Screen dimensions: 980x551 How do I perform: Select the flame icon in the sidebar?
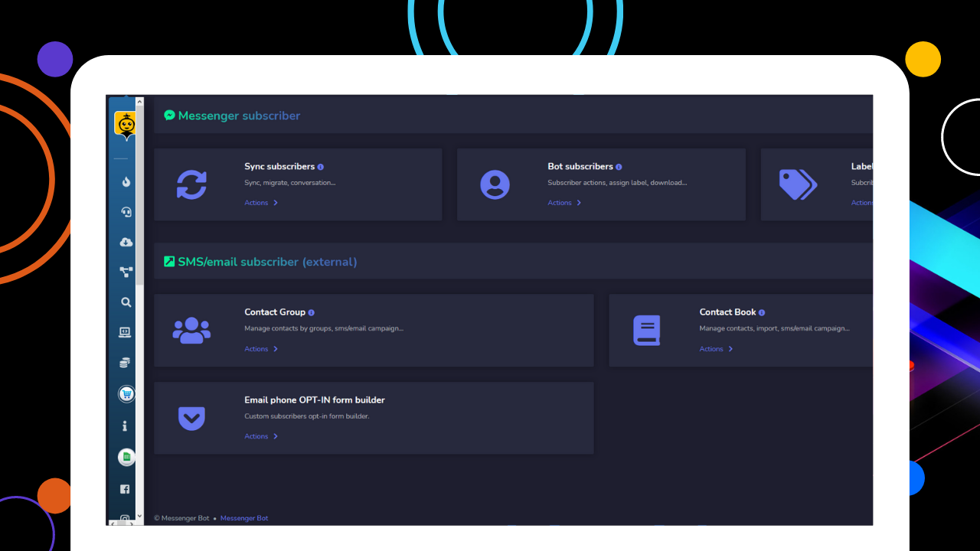[125, 181]
